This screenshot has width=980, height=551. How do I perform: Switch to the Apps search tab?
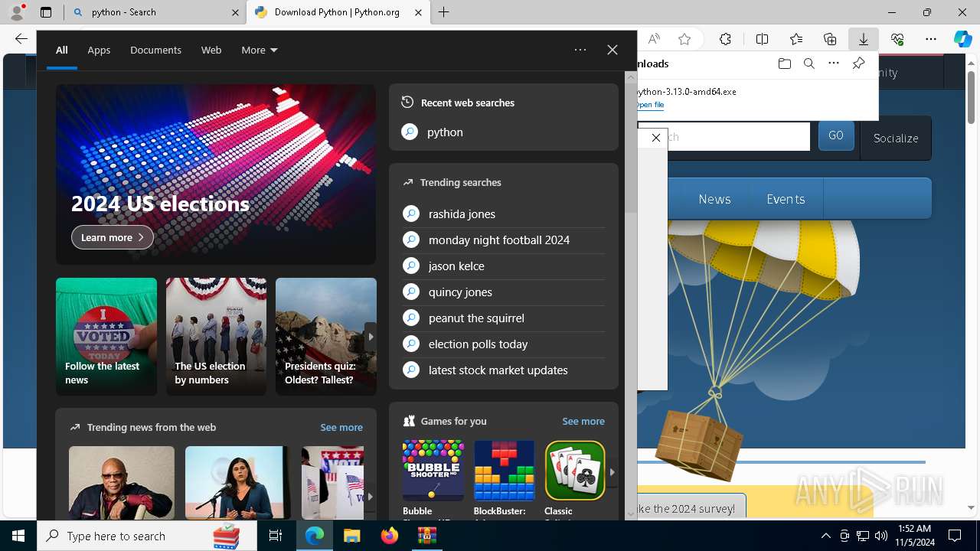[x=99, y=50]
